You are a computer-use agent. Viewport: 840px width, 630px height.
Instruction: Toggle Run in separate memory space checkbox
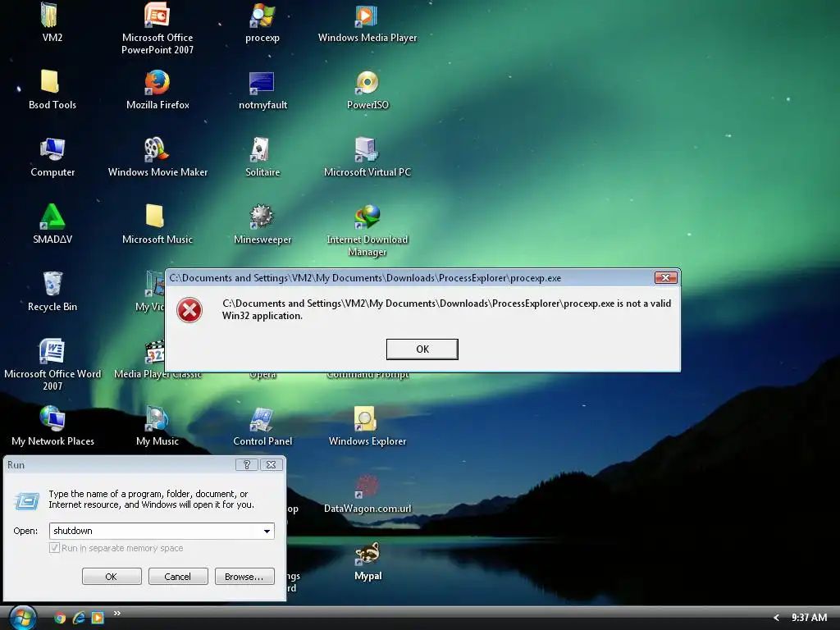coord(54,548)
